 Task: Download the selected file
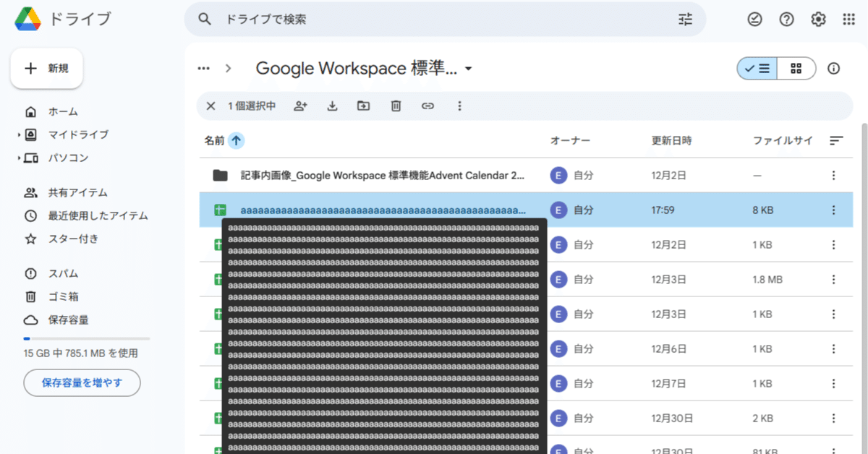[x=332, y=106]
